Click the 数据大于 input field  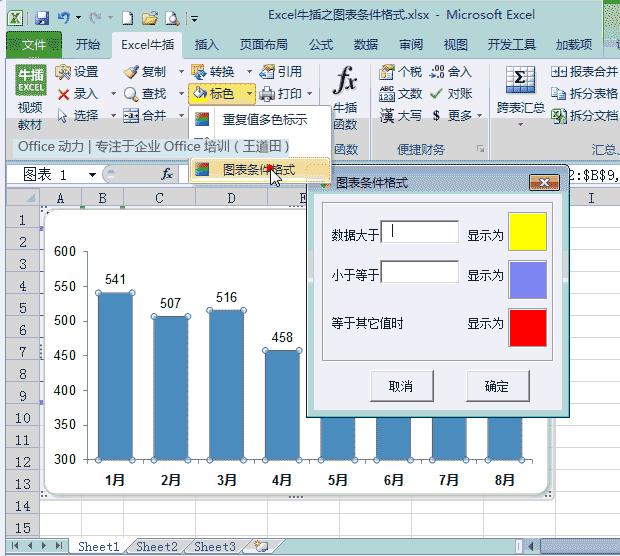pos(420,232)
